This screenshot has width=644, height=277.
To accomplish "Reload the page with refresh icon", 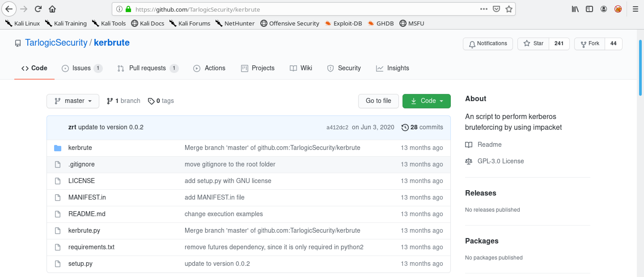I will pos(38,9).
